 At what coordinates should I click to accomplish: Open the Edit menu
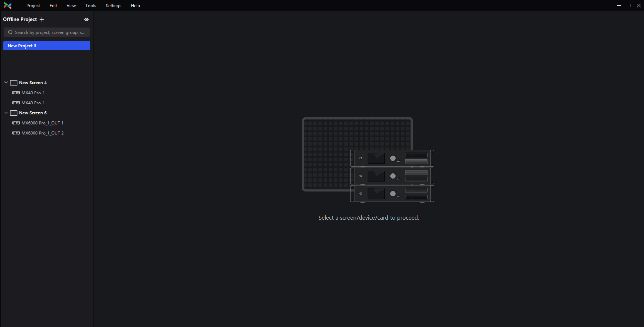click(53, 6)
